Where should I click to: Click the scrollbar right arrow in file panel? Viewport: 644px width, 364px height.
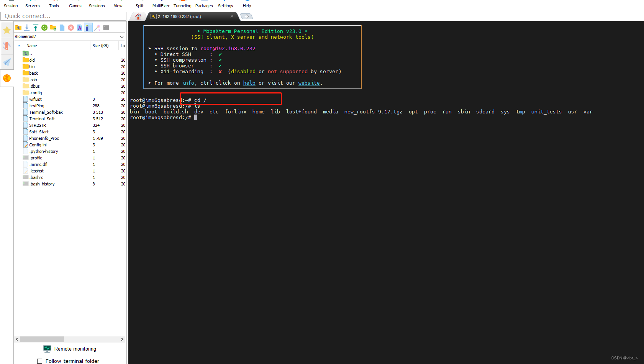122,339
